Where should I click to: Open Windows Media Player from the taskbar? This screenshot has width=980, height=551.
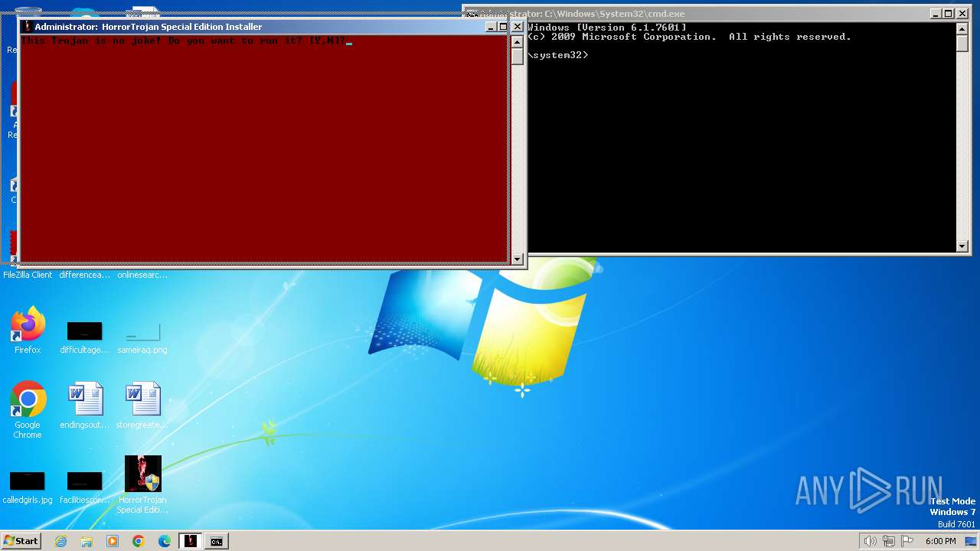click(113, 541)
